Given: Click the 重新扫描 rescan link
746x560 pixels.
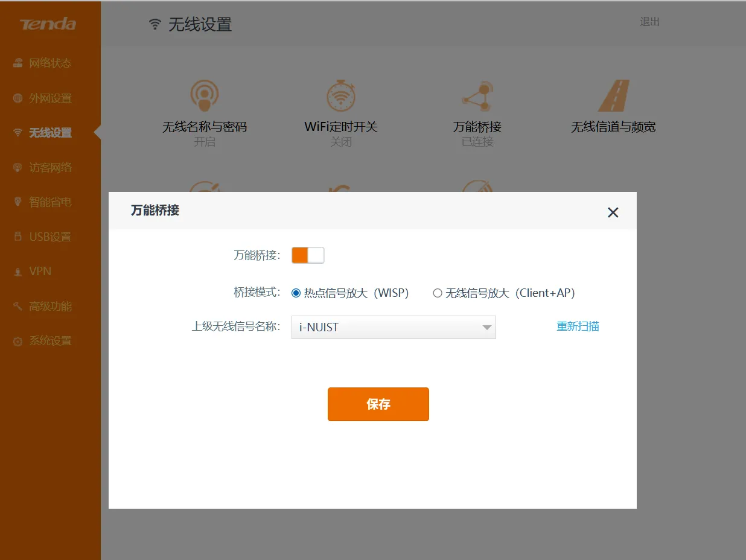Looking at the screenshot, I should pyautogui.click(x=578, y=326).
